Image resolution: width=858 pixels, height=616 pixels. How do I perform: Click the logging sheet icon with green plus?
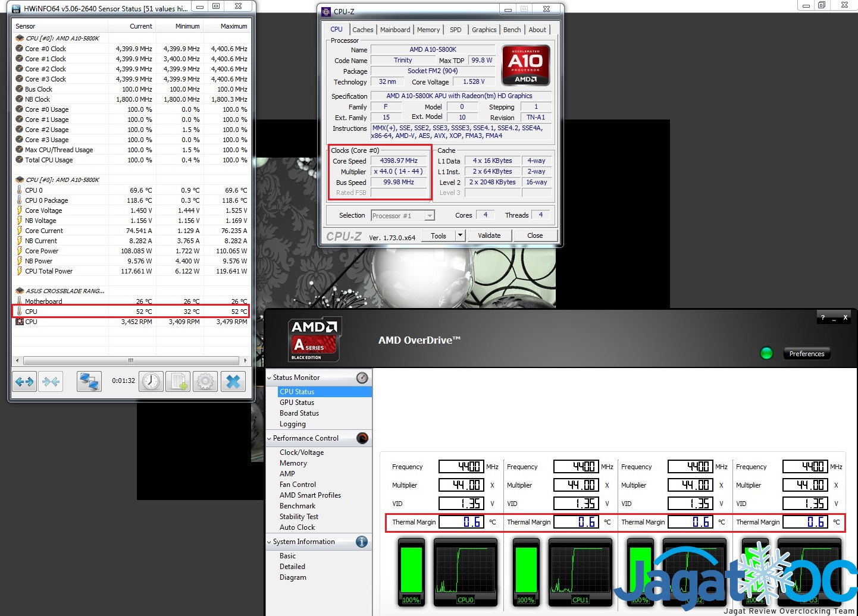click(178, 382)
